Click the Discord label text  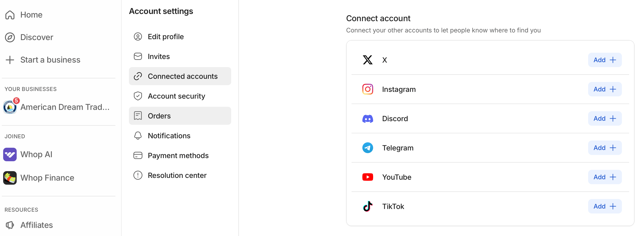395,119
